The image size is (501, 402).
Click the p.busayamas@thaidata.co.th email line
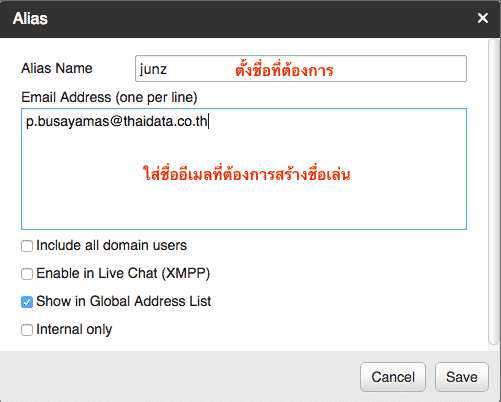[x=117, y=121]
